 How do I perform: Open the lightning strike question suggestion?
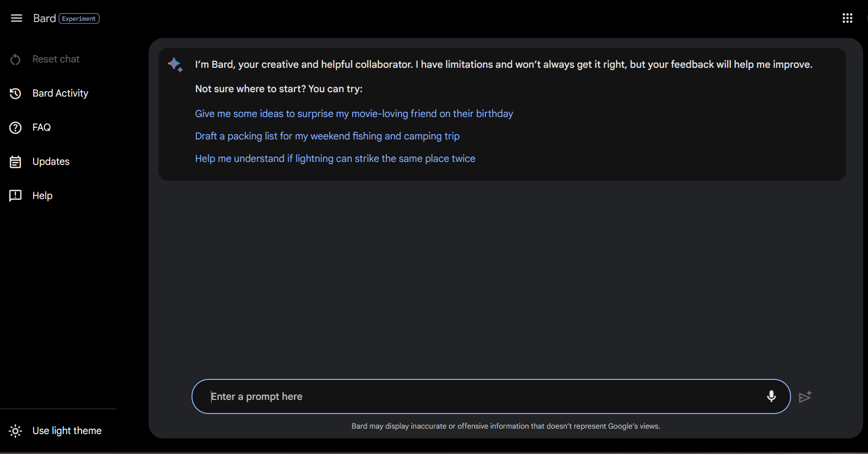[x=335, y=158]
